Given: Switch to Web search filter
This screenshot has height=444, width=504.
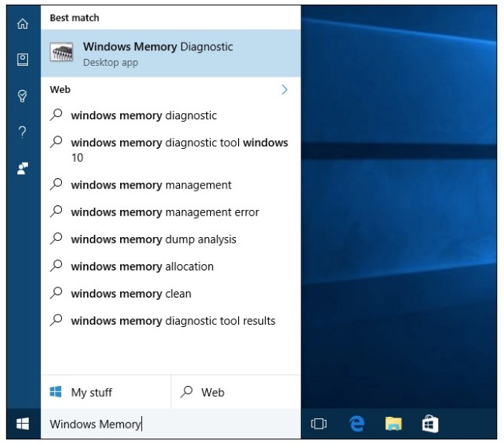Looking at the screenshot, I should tap(236, 392).
